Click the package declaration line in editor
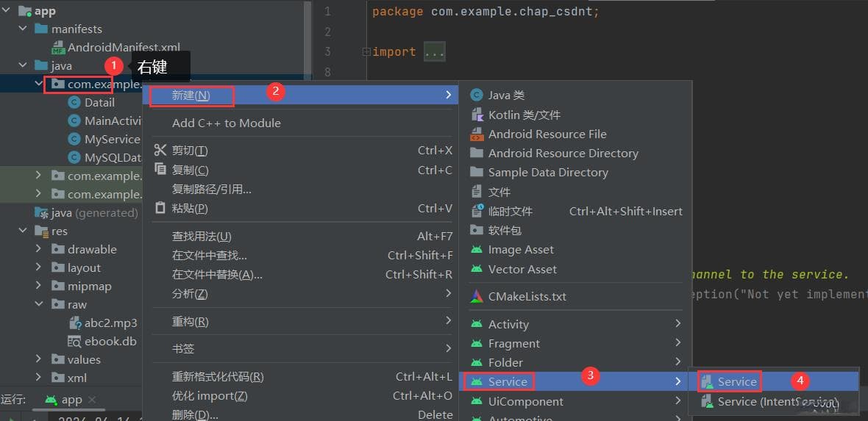Screen dimensions: 868x421 coord(485,12)
